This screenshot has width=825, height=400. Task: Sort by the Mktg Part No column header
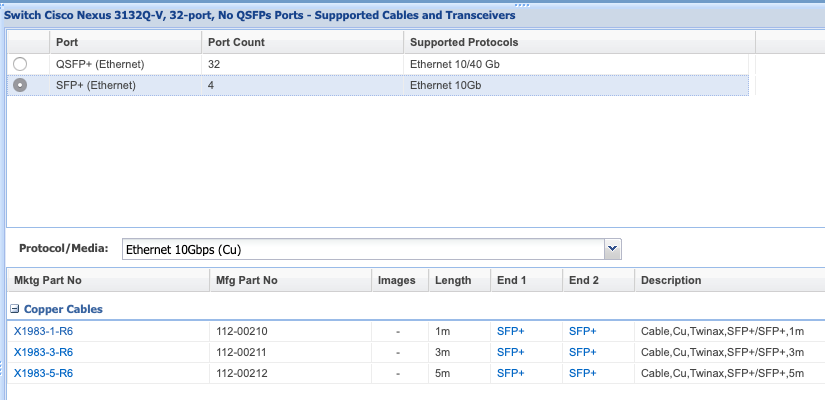point(48,280)
